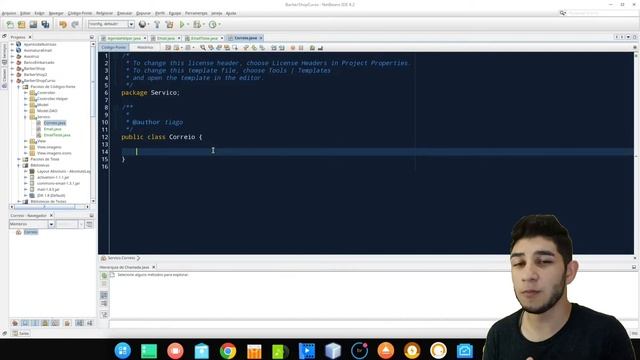Toggle Rectangular Selection in editor toolbar

click(x=235, y=48)
